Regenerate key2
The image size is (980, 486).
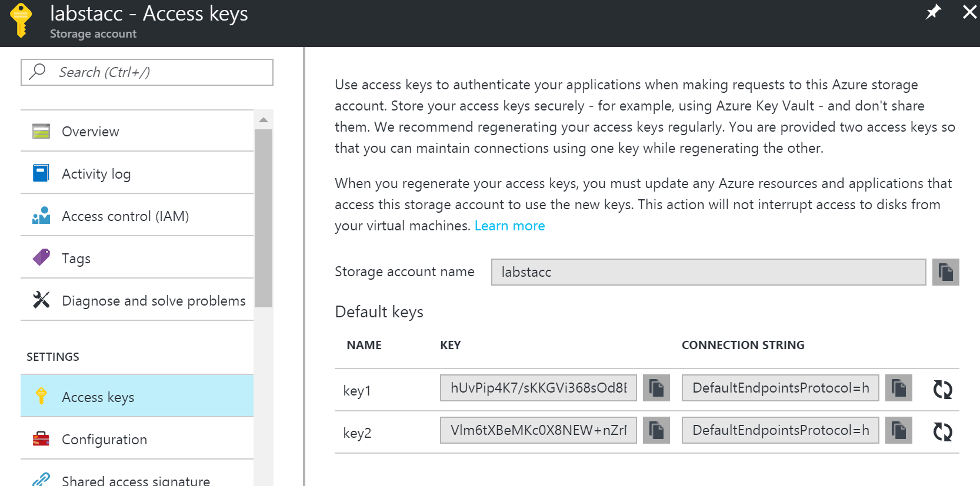[943, 431]
